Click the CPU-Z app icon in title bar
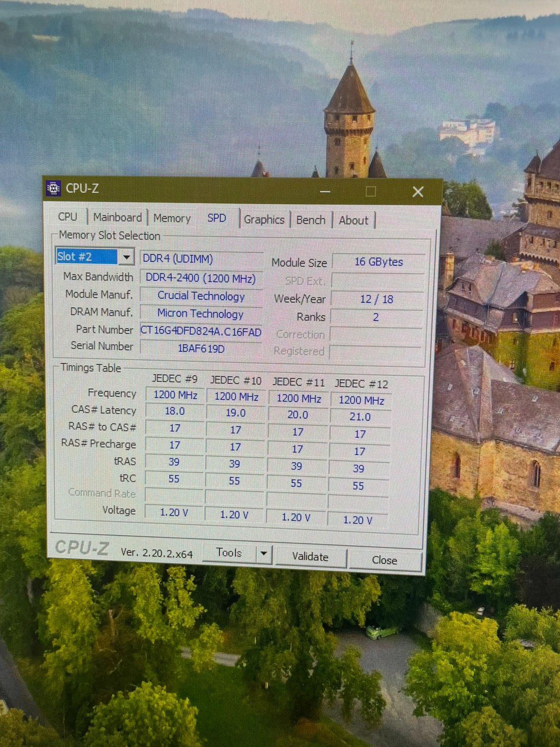Image resolution: width=560 pixels, height=747 pixels. (53, 188)
